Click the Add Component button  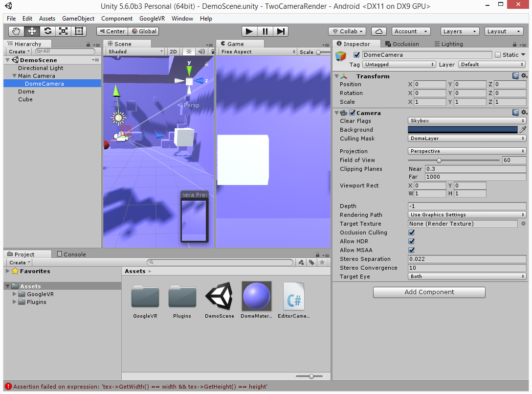(429, 292)
